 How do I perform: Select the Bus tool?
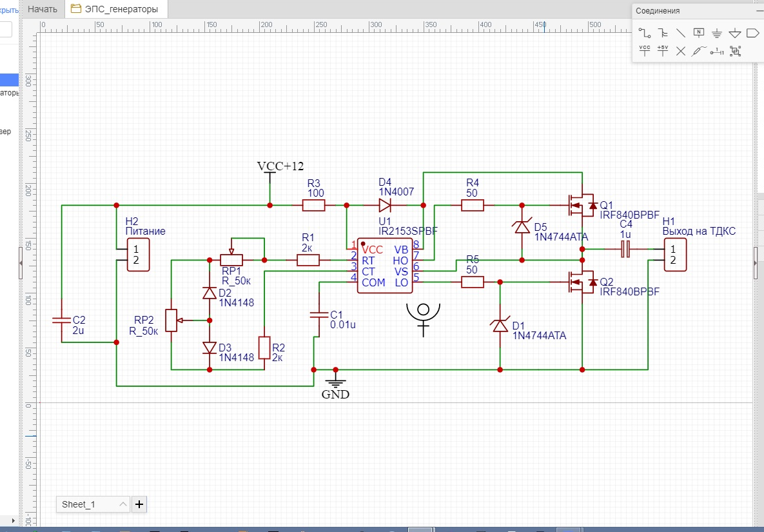coord(662,32)
